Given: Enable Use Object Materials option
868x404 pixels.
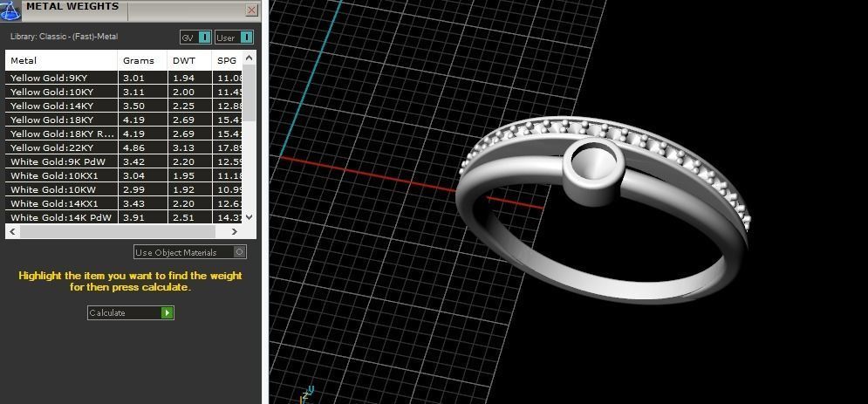Looking at the screenshot, I should 190,252.
